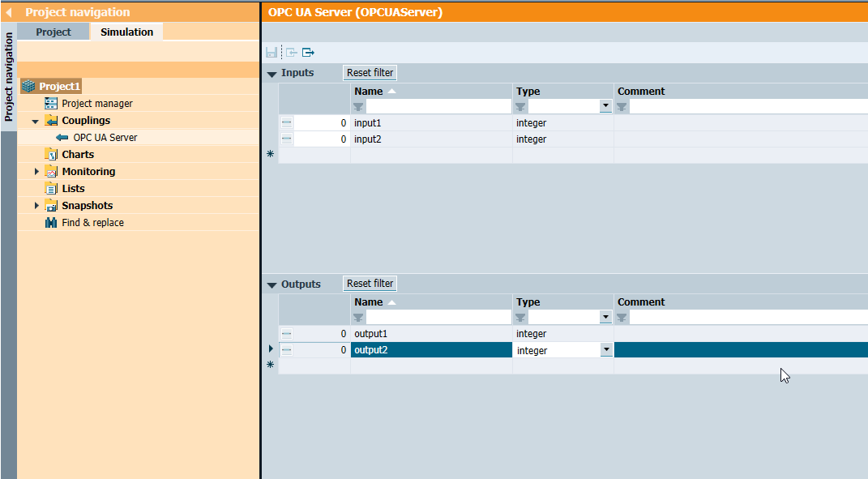Click the value '0' in the input1 row
Viewport: 868px width, 479px height.
click(x=343, y=123)
